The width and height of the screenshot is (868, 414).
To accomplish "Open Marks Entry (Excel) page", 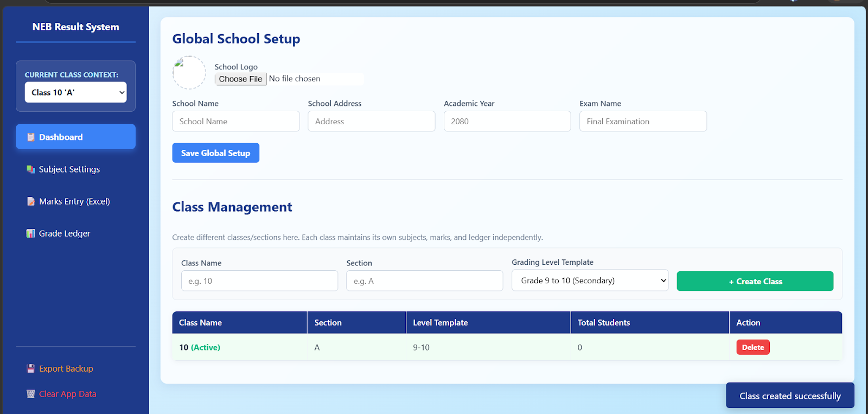I will pos(75,201).
